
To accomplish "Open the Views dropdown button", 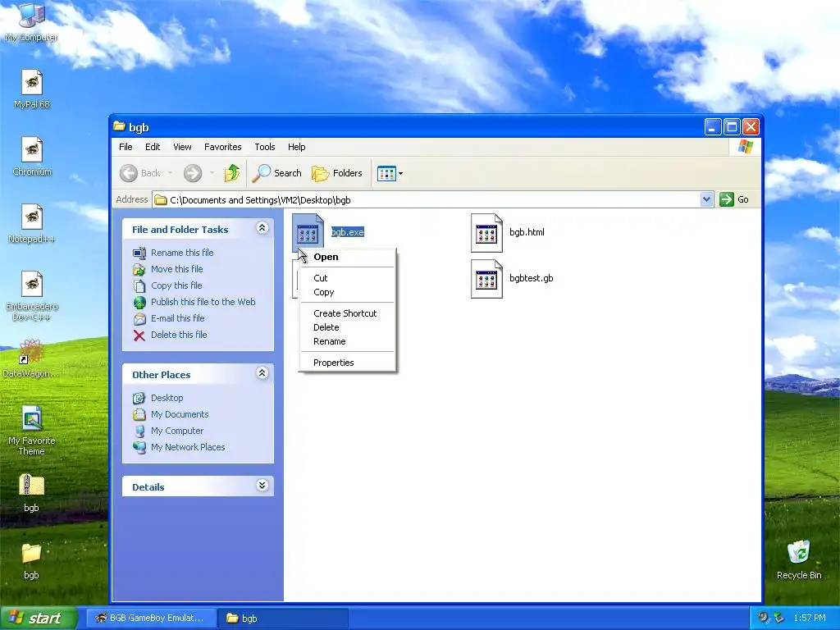I will (x=390, y=173).
